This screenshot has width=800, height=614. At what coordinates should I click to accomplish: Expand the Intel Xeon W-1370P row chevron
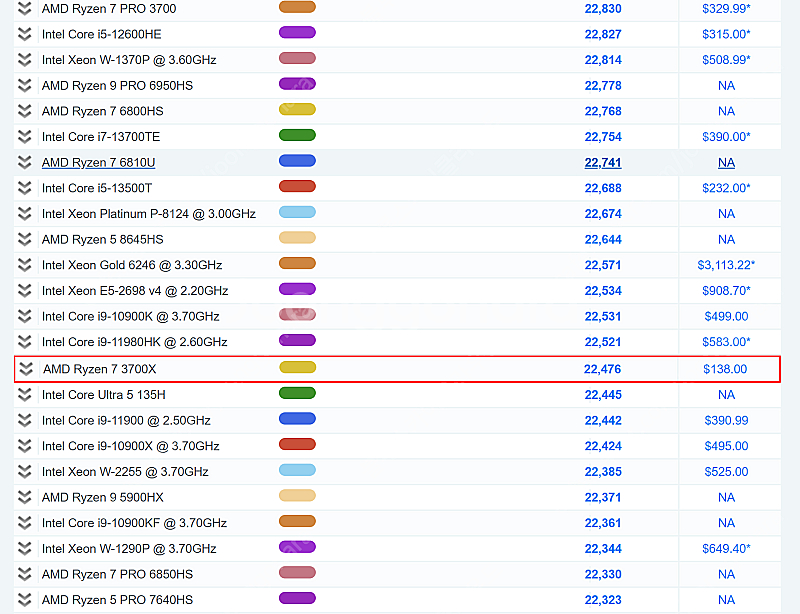click(x=24, y=60)
